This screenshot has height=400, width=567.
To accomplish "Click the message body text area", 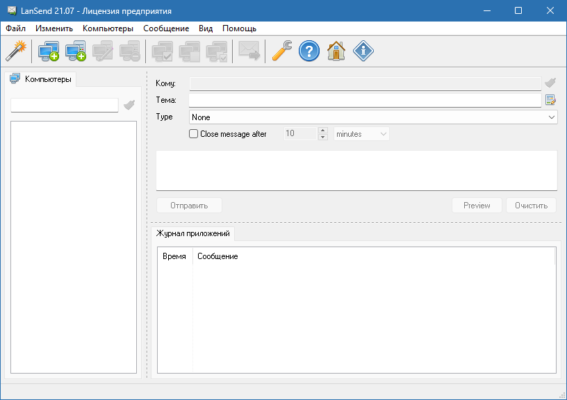I will pyautogui.click(x=357, y=170).
